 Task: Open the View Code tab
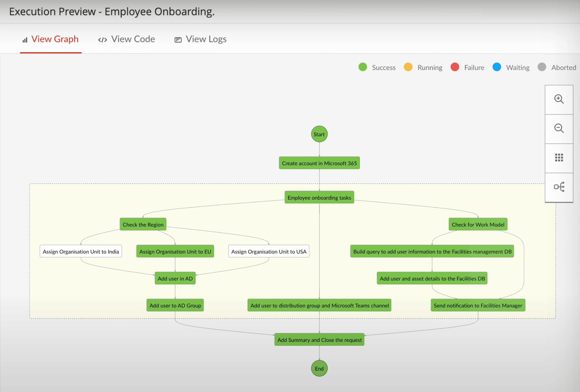127,39
